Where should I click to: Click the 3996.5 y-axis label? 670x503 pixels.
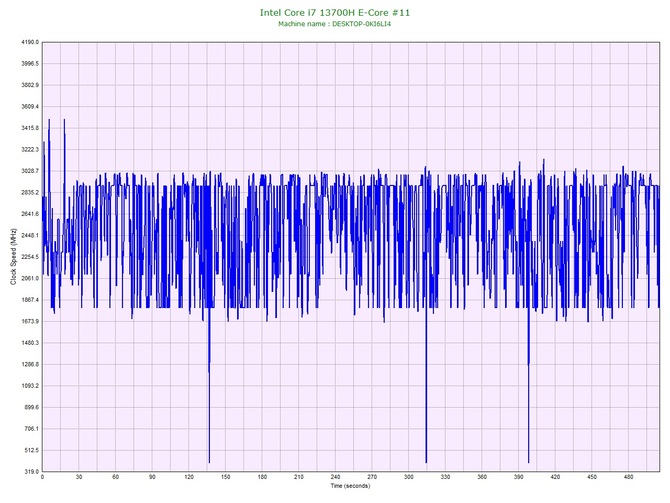tap(30, 64)
